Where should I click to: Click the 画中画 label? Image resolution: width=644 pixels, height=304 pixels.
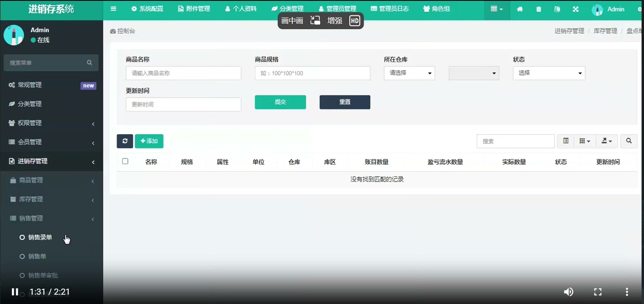tap(292, 21)
